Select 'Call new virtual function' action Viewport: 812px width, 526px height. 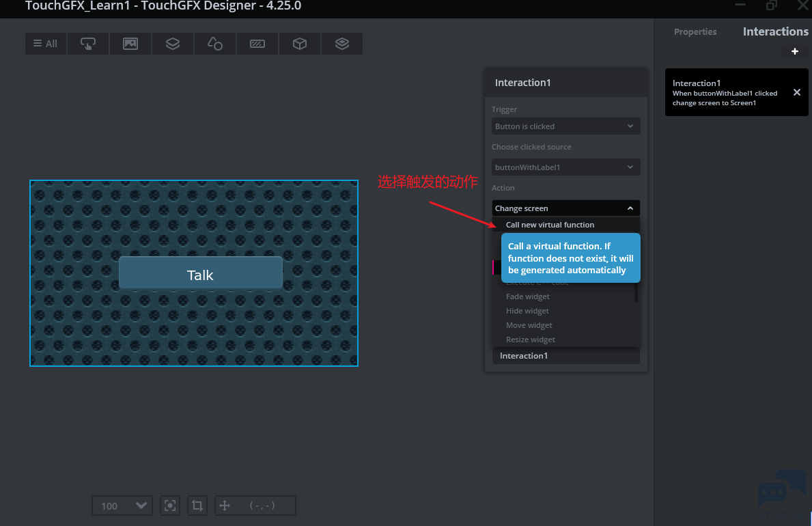click(550, 225)
